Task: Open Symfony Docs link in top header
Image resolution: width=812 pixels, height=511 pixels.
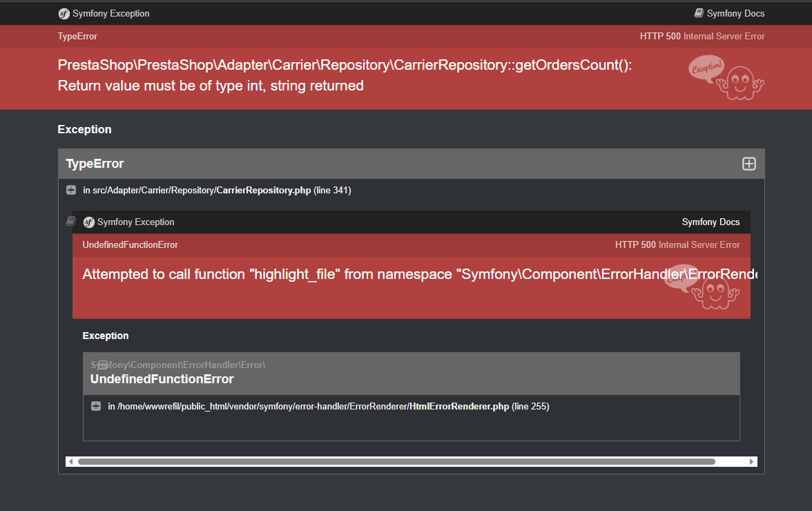Action: point(735,13)
